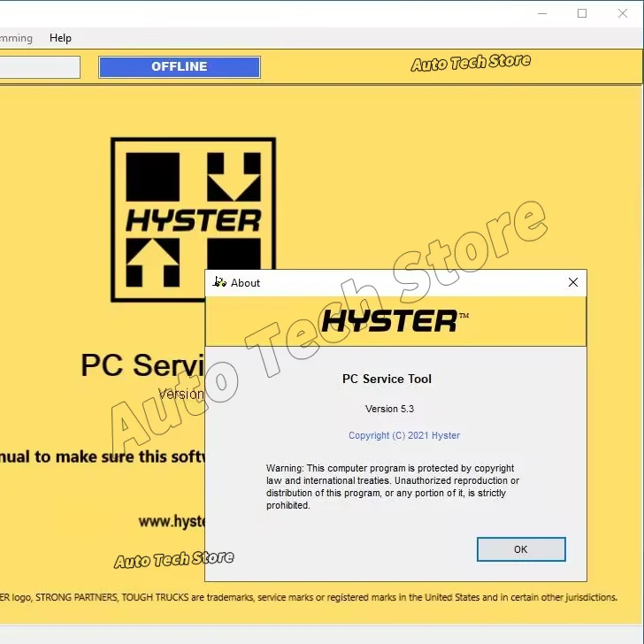Close the About dialog
Screen dimensions: 644x644
pos(573,282)
